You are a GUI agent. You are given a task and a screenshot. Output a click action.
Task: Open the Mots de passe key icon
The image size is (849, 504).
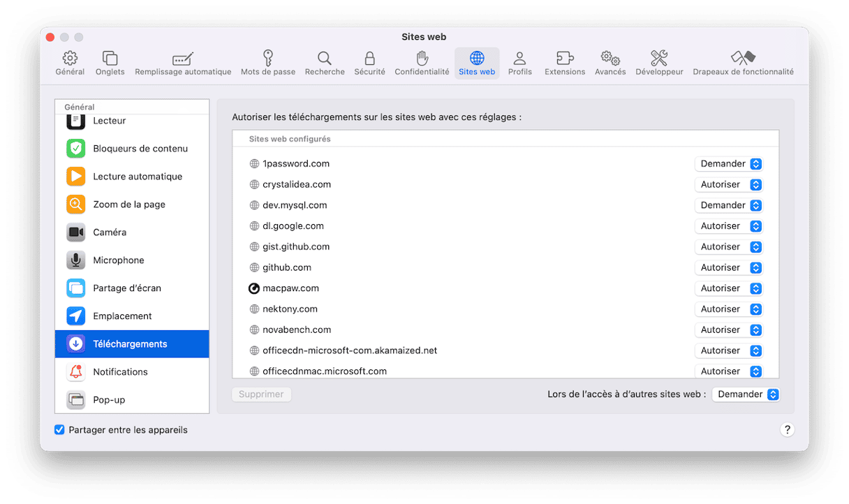[x=267, y=59]
